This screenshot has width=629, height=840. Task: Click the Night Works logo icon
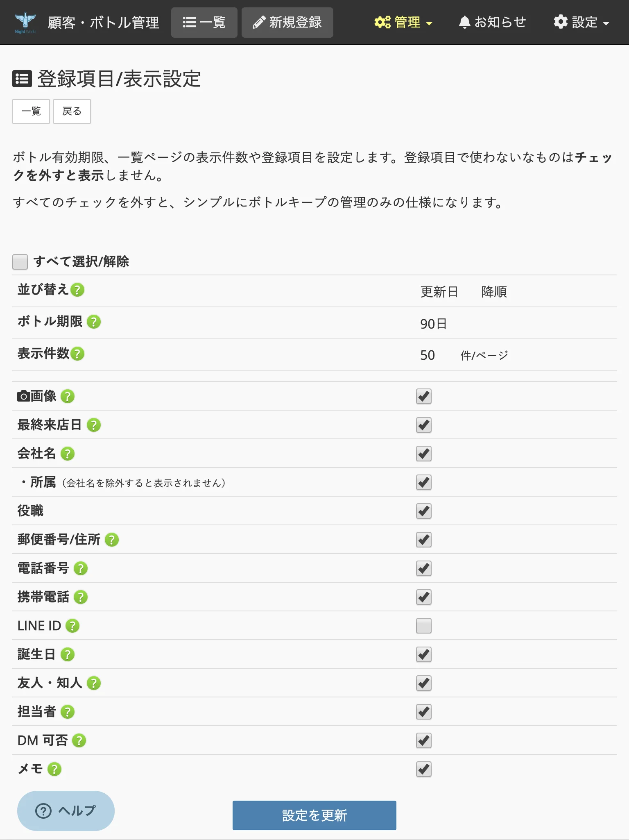pos(25,23)
